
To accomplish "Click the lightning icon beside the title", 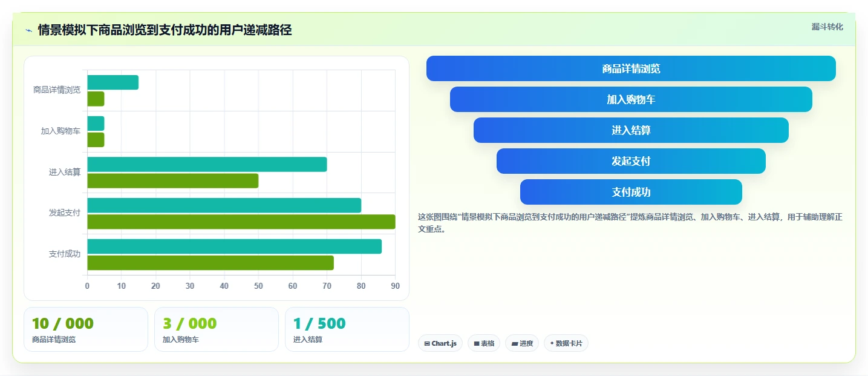I will coord(28,30).
